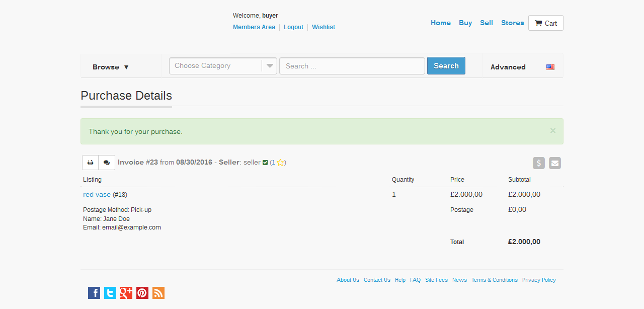This screenshot has width=644, height=309.
Task: Expand the Browse dropdown menu
Action: [111, 67]
